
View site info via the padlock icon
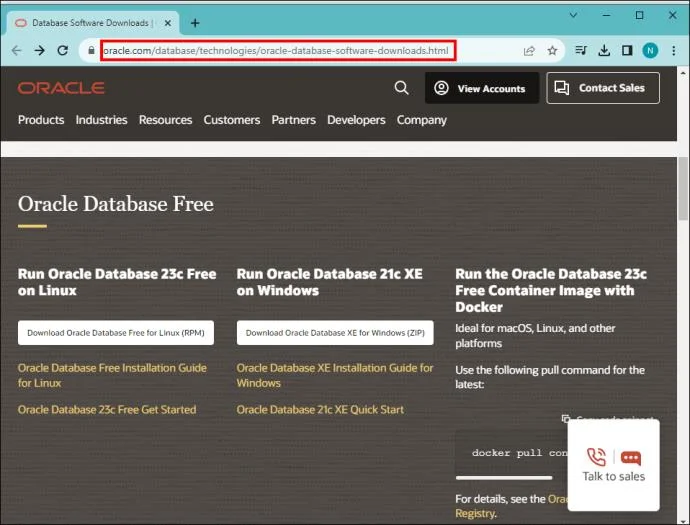pos(91,51)
